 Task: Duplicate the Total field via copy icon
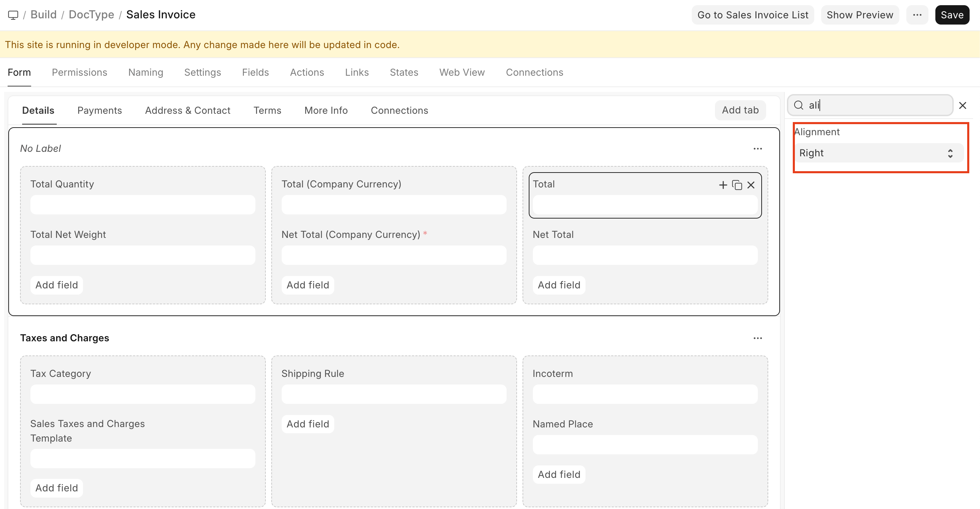737,185
